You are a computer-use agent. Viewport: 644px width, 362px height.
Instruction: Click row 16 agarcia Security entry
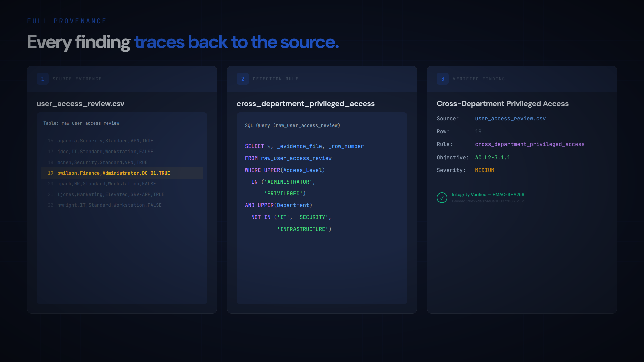click(x=105, y=141)
